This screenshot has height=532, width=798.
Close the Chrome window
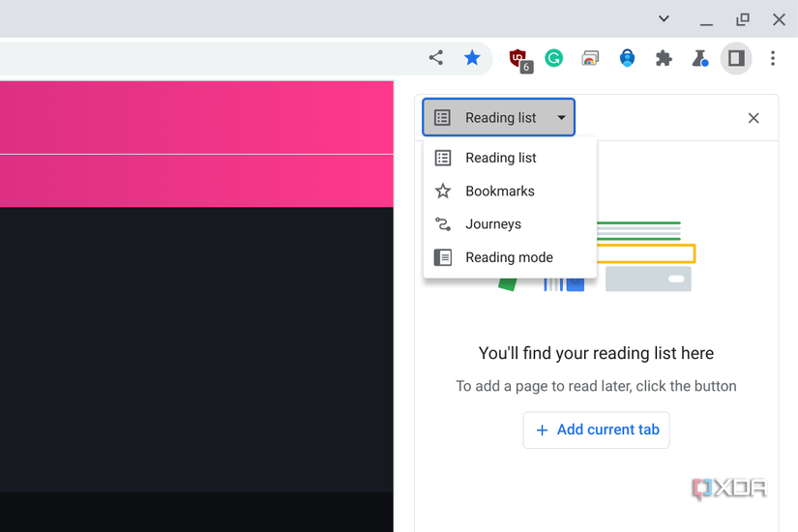[779, 19]
